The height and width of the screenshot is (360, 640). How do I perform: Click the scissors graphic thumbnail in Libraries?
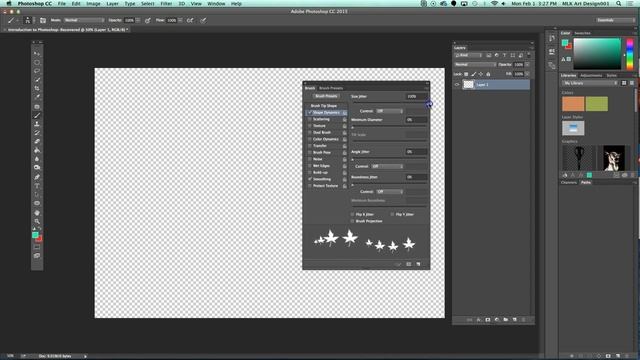pyautogui.click(x=579, y=158)
